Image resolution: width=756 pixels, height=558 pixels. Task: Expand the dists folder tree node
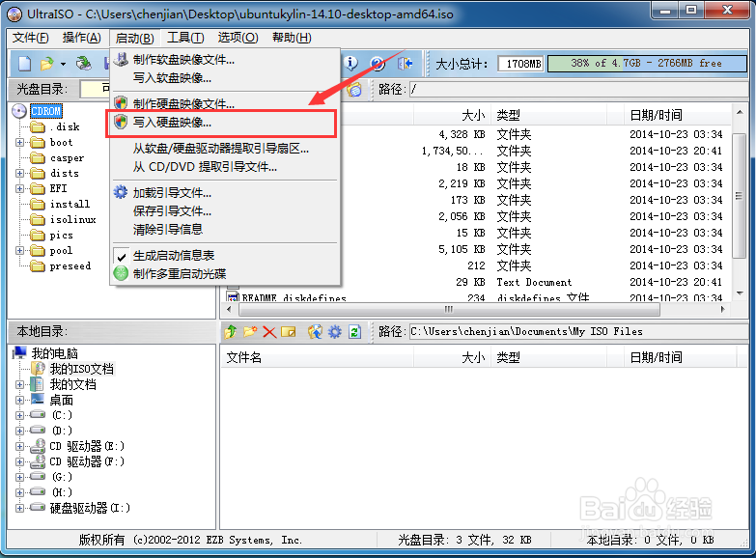tap(19, 173)
